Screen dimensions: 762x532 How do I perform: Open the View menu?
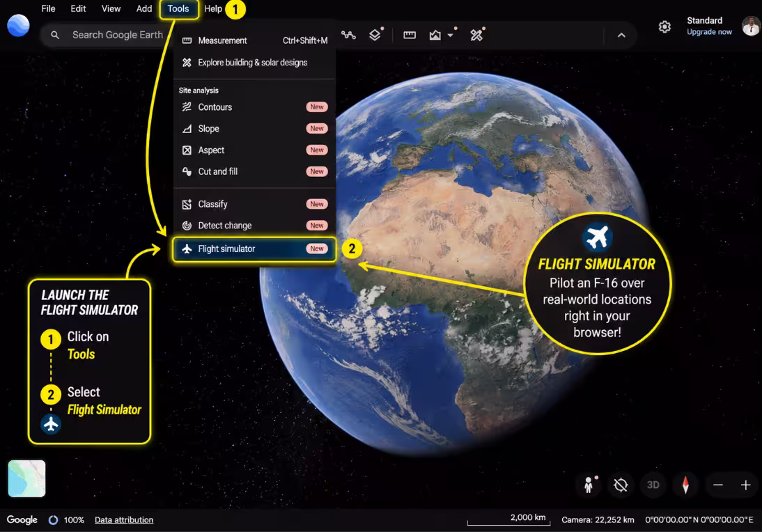point(111,9)
